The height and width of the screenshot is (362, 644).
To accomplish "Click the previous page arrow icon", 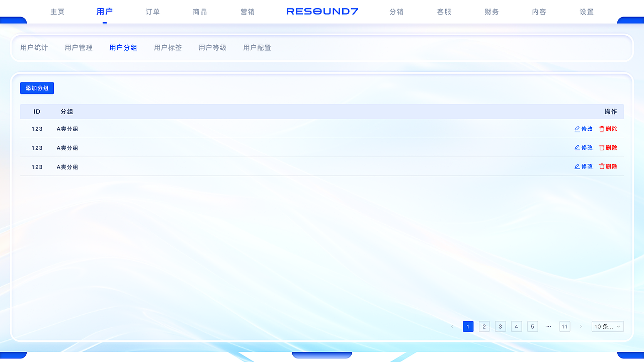I will click(452, 326).
